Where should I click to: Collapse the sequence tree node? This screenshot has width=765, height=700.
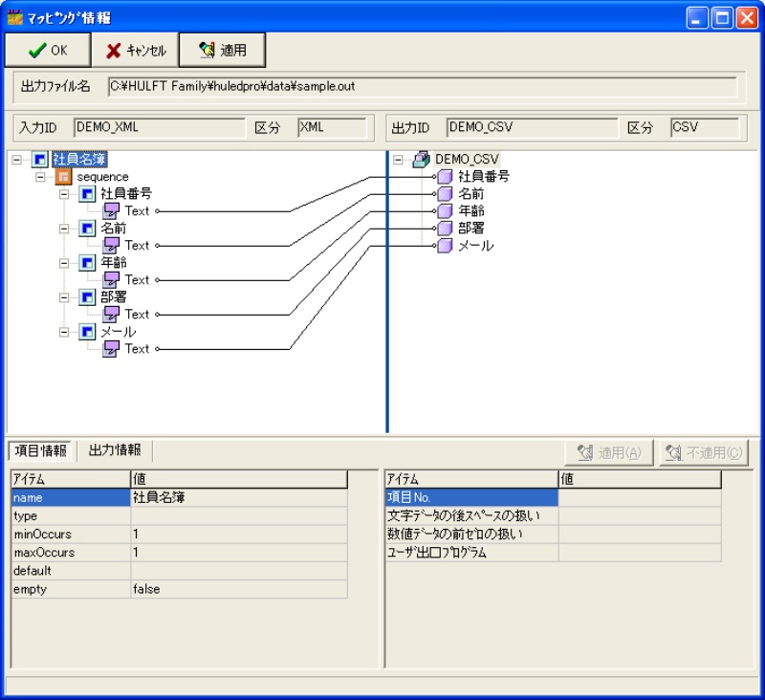pyautogui.click(x=41, y=177)
